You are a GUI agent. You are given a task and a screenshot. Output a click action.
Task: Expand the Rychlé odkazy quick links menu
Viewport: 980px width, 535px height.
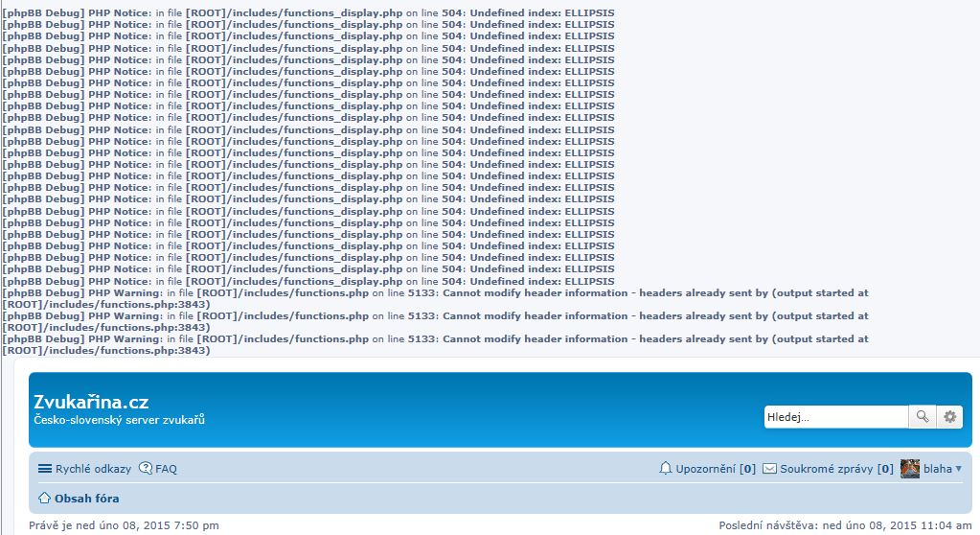[93, 469]
